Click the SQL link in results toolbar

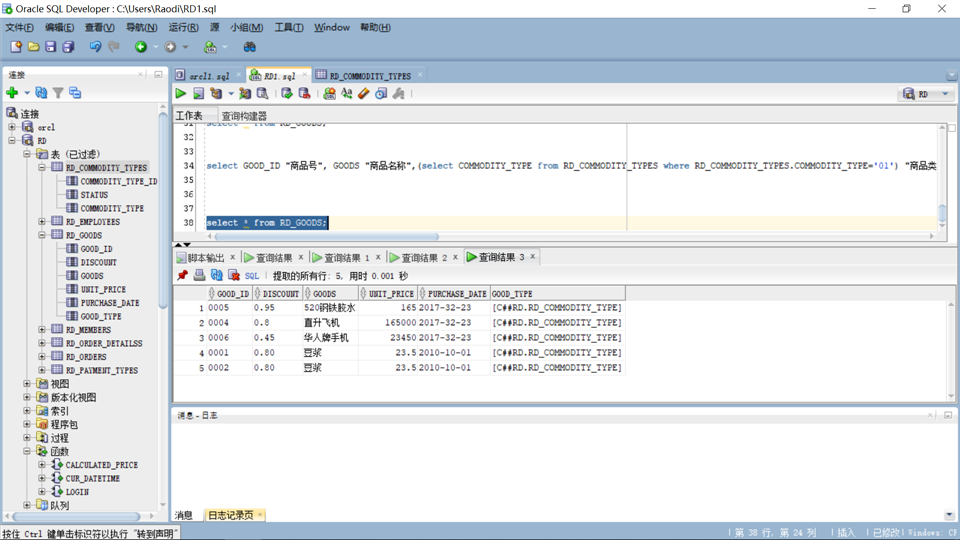click(252, 276)
